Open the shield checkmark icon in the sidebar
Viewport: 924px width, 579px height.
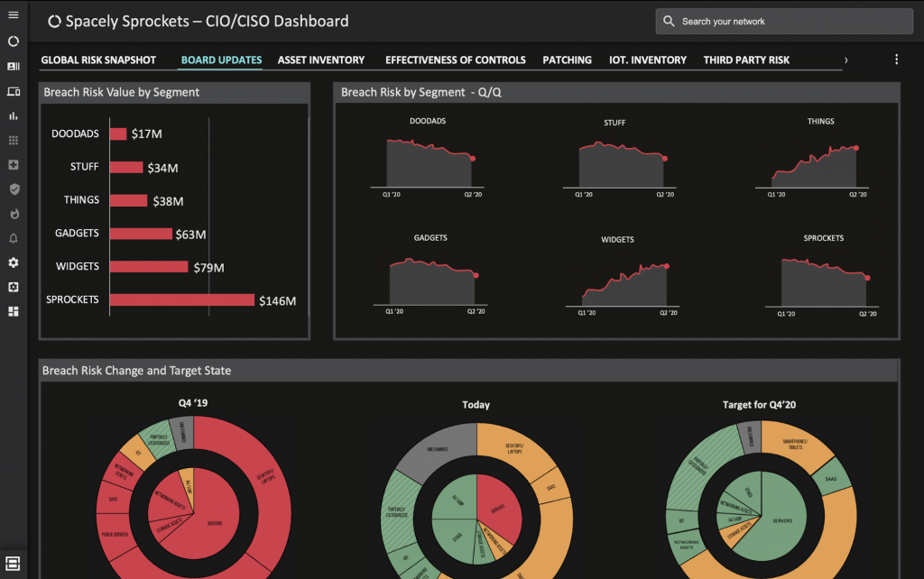[14, 189]
